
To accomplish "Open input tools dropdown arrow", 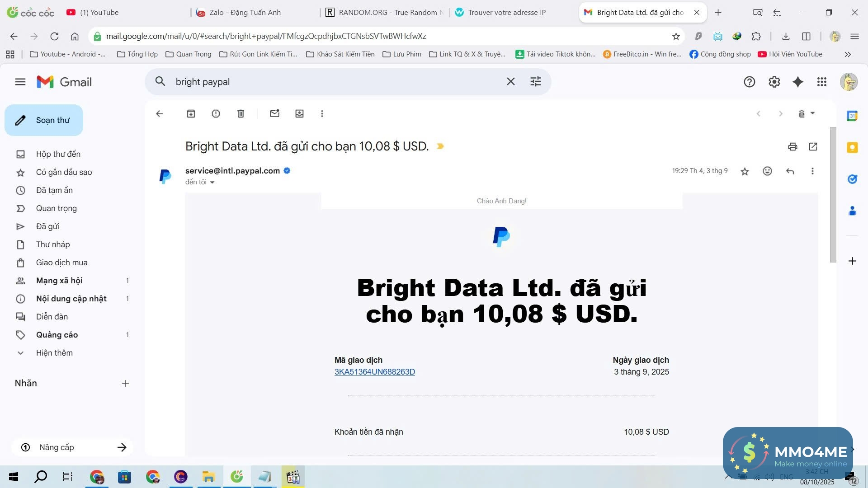I will point(812,113).
